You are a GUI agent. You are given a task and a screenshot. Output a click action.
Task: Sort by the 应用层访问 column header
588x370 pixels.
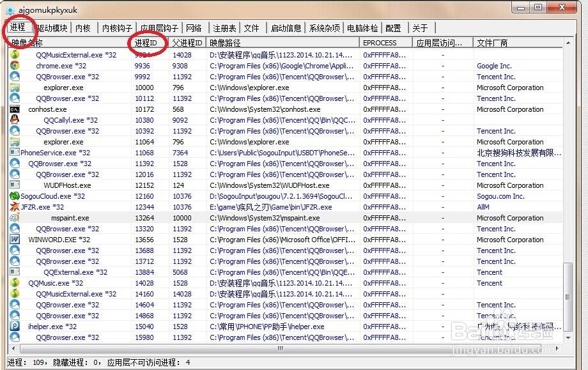click(x=443, y=43)
